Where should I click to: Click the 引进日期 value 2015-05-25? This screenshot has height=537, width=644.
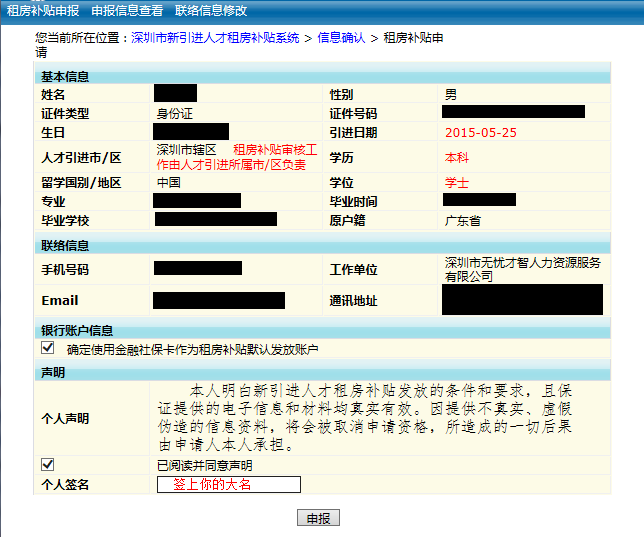pyautogui.click(x=480, y=132)
